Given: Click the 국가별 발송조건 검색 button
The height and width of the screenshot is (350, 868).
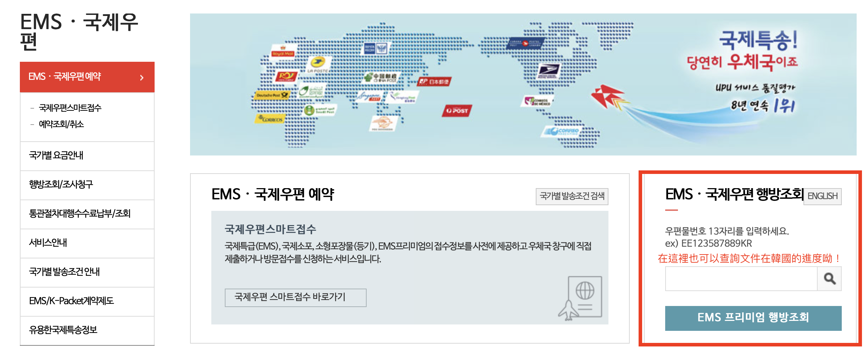Looking at the screenshot, I should point(572,196).
